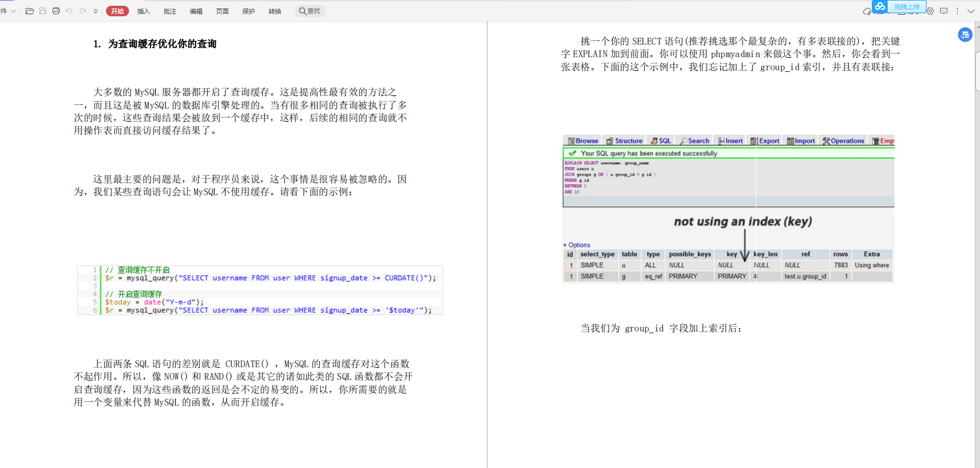
Task: Open the three-dot more options menu
Action: 957,11
